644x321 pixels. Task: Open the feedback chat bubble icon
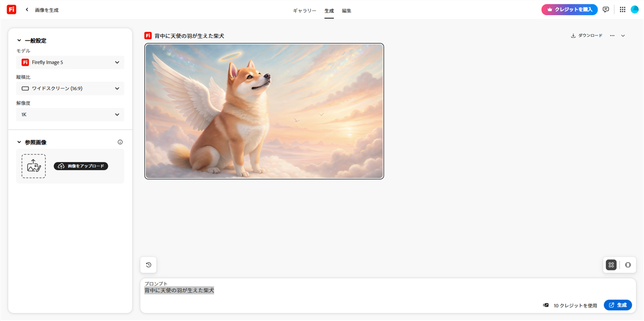tap(606, 10)
